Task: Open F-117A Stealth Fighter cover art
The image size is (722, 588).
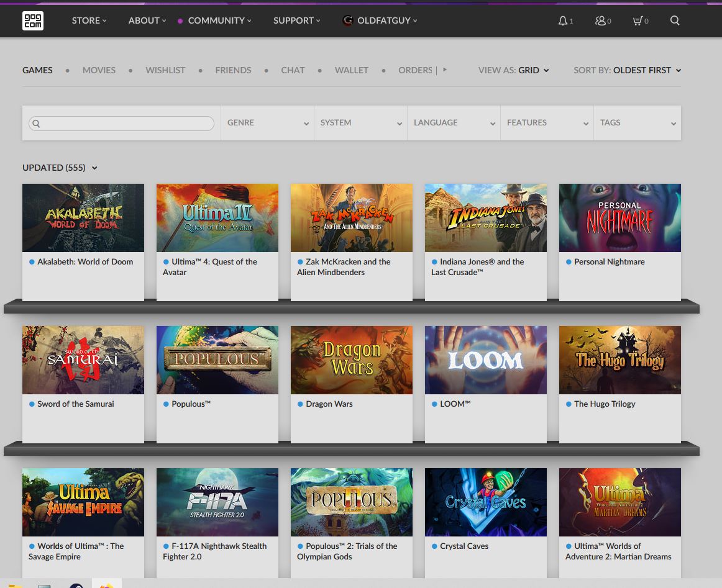Action: coord(217,502)
